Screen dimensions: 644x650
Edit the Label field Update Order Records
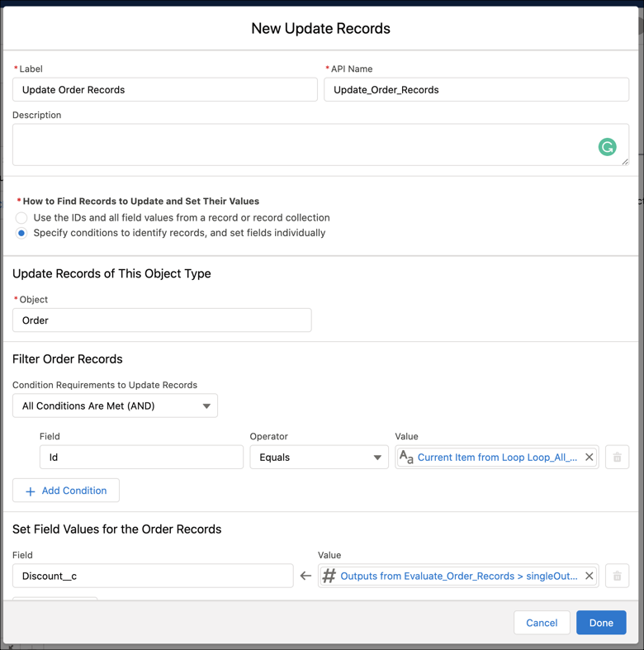[x=165, y=89]
